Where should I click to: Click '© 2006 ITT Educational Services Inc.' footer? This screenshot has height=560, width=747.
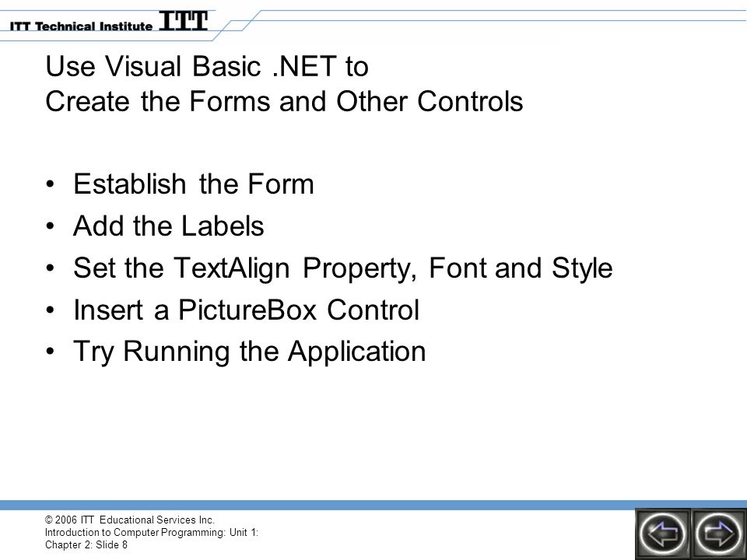(130, 520)
